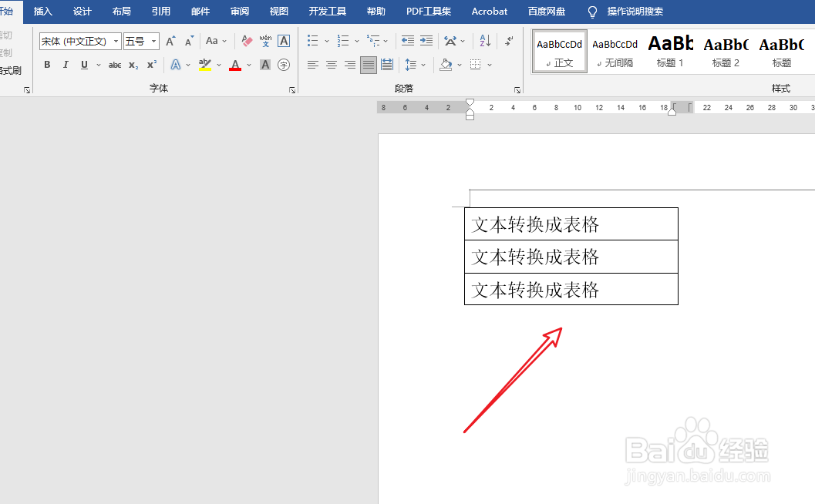
Task: Open the line spacing dropdown
Action: pyautogui.click(x=422, y=65)
